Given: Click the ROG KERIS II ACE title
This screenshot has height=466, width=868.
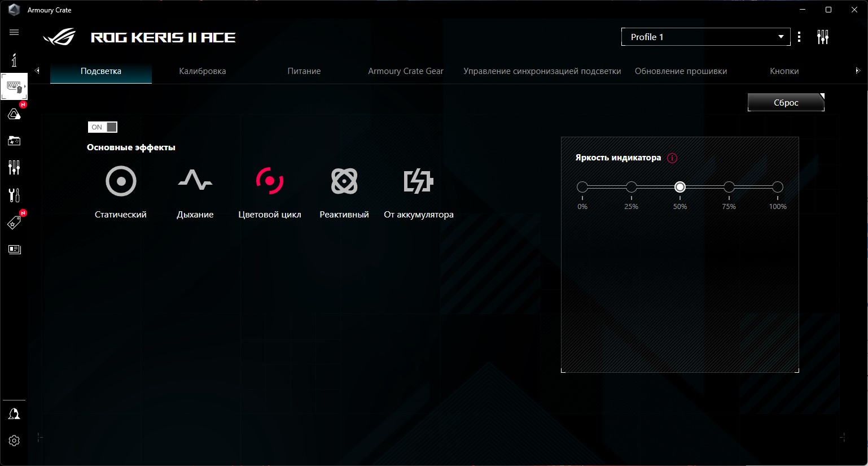Looking at the screenshot, I should click(164, 38).
